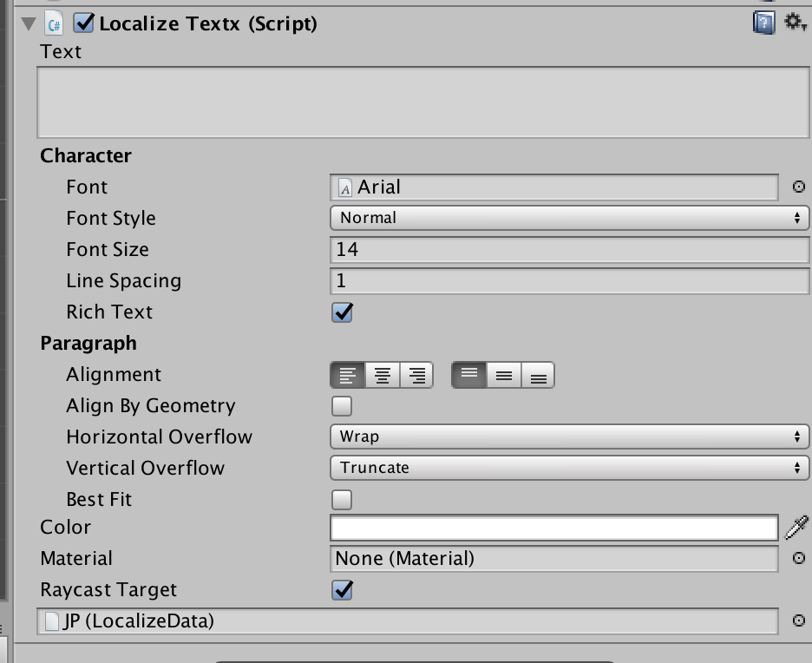812x663 pixels.
Task: Open the Font Style dropdown
Action: click(x=569, y=218)
